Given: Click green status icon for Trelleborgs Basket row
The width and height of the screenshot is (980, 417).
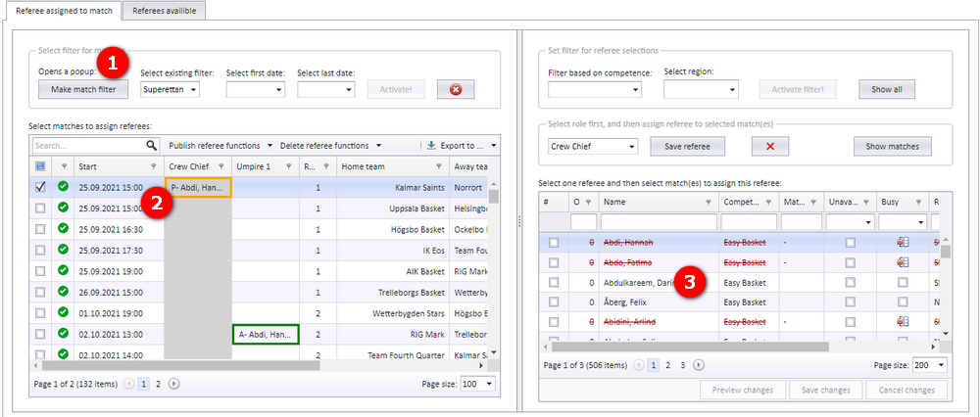Looking at the screenshot, I should click(63, 291).
